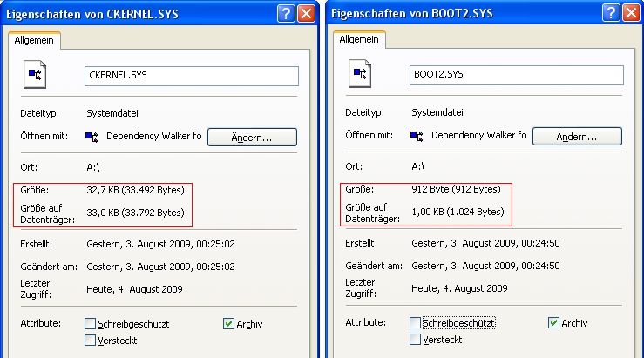
Task: Toggle Schreibgeschützt checkbox for BOOT2.SYS
Action: pyautogui.click(x=415, y=322)
